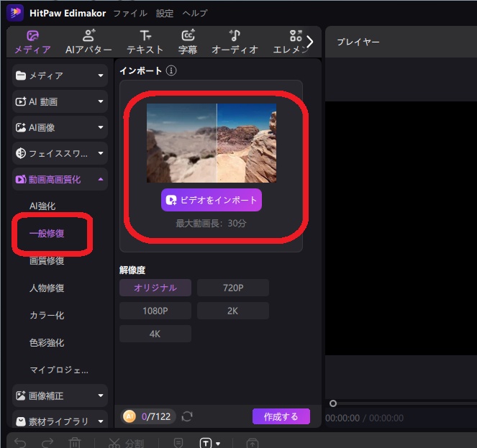This screenshot has height=448, width=477.
Task: Open the ヘルプ menu
Action: 195,13
